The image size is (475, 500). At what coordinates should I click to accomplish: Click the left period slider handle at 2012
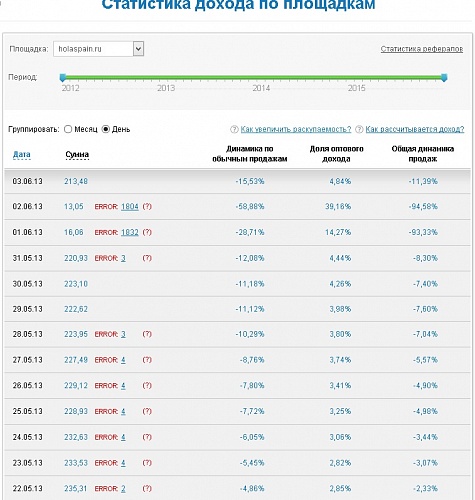pos(63,78)
